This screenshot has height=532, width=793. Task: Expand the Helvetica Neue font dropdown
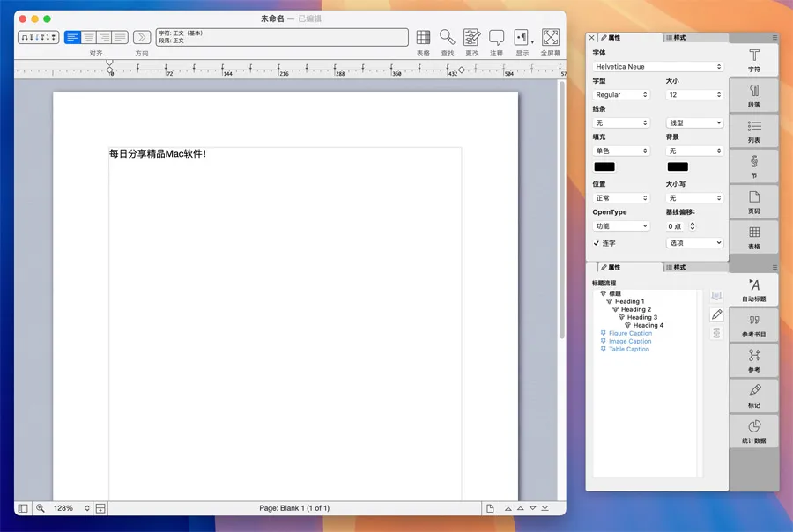658,67
